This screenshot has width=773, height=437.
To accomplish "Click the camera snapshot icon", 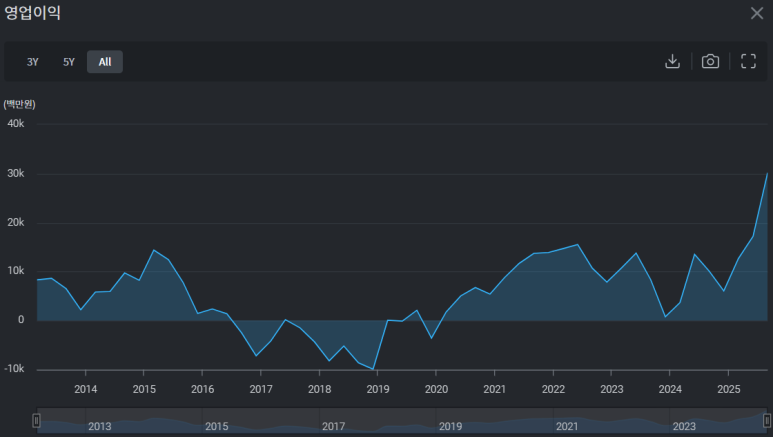I will (x=710, y=61).
